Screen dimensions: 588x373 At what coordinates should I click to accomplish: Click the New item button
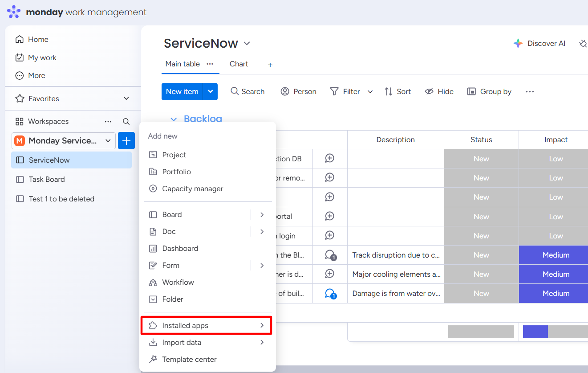click(x=182, y=91)
